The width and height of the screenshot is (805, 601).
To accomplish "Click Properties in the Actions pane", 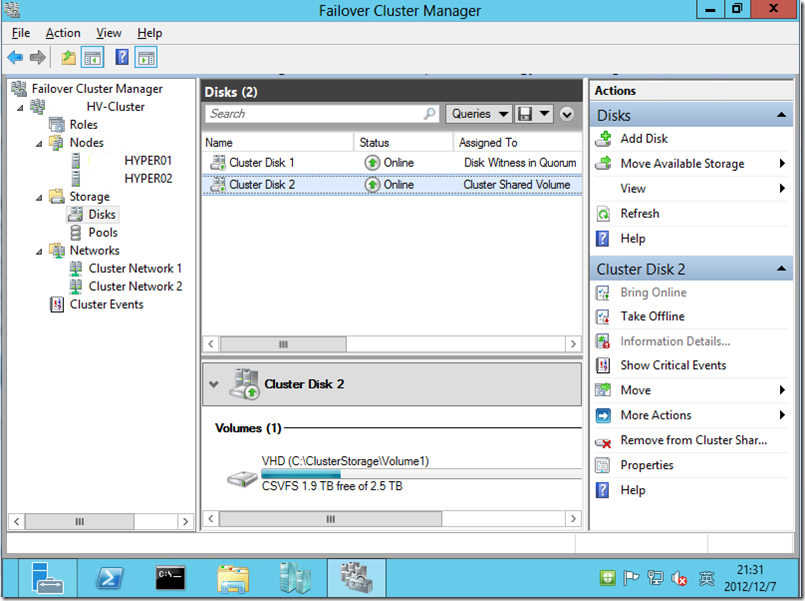I will point(647,465).
